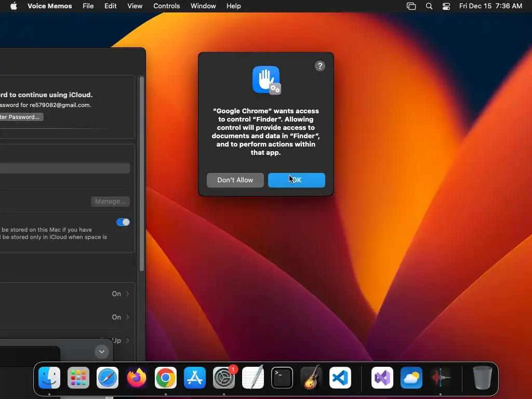Click the privacy hand icon in dialog
The height and width of the screenshot is (399, 532).
point(267,80)
